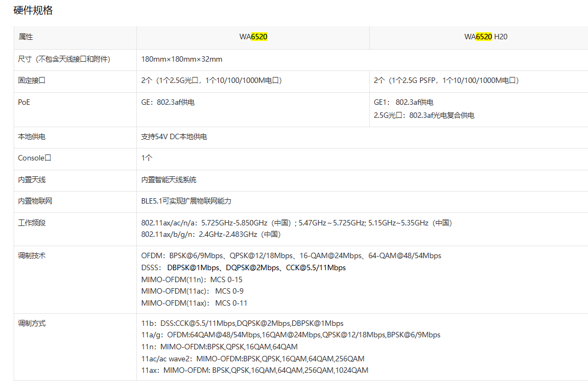The image size is (588, 381).
Task: Click the 1个 Console value
Action: click(147, 158)
